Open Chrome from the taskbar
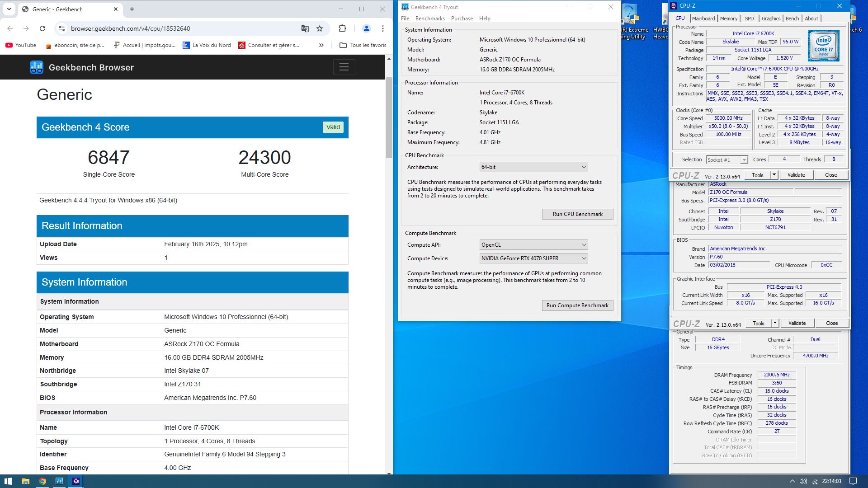The width and height of the screenshot is (868, 488). tap(42, 481)
